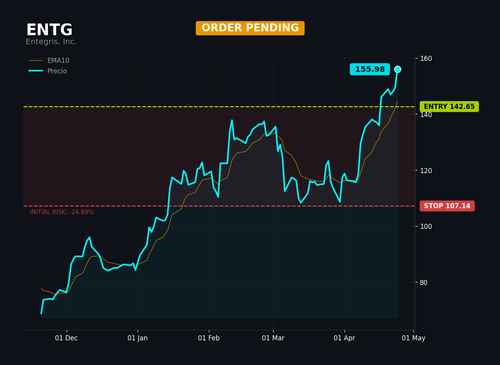Click the 140 price axis label
Viewport: 500px width, 365px height.
[426, 115]
